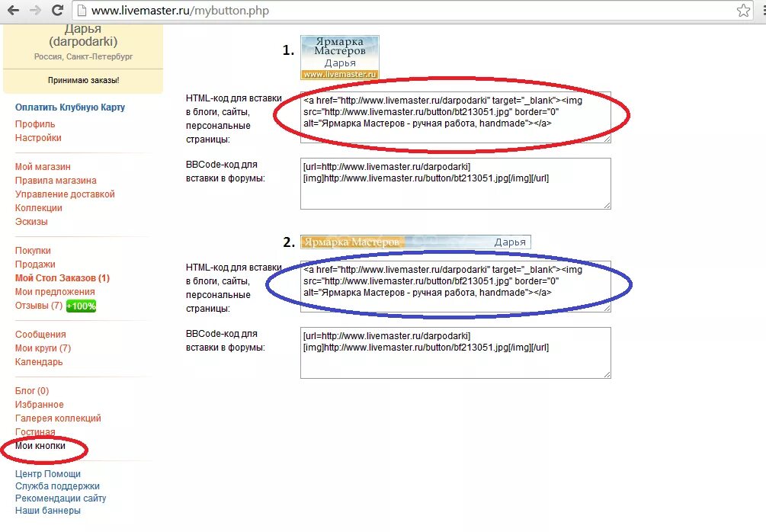Open the Покупки link
The height and width of the screenshot is (532, 766).
pyautogui.click(x=33, y=251)
